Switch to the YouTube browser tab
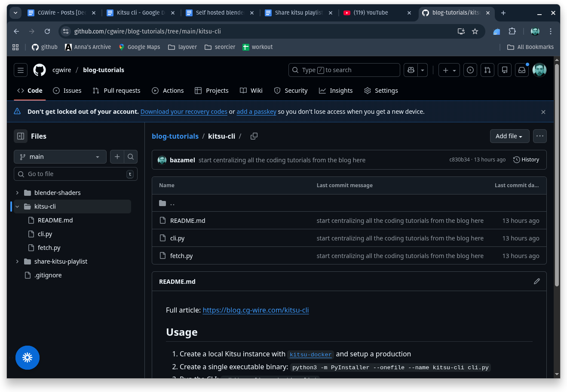Screen dimensions: 567x392 pyautogui.click(x=371, y=12)
